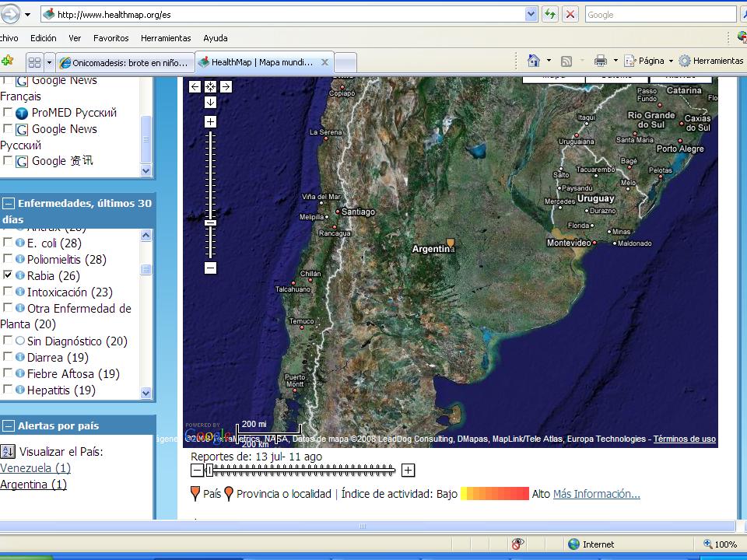Click the Refresh page button

pos(550,15)
